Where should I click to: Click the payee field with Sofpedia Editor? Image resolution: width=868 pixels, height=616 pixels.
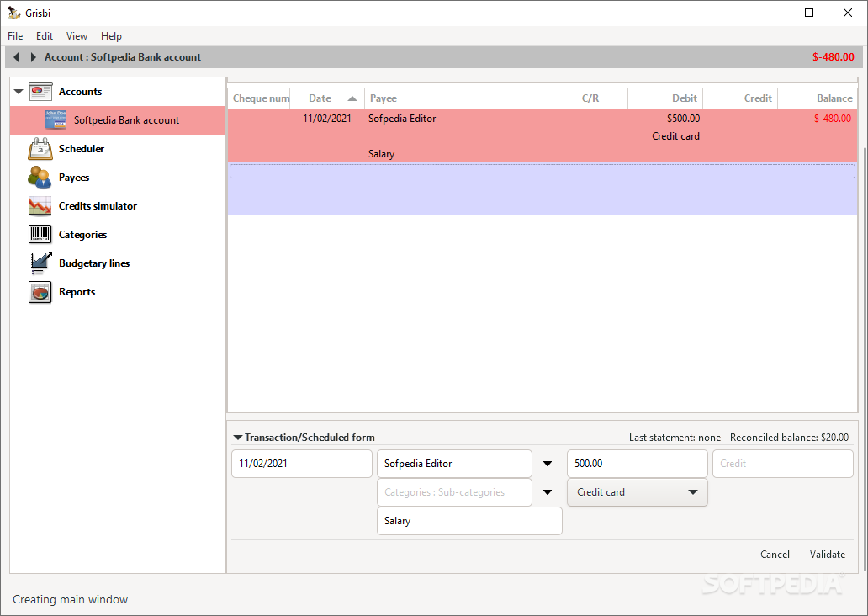pos(454,464)
